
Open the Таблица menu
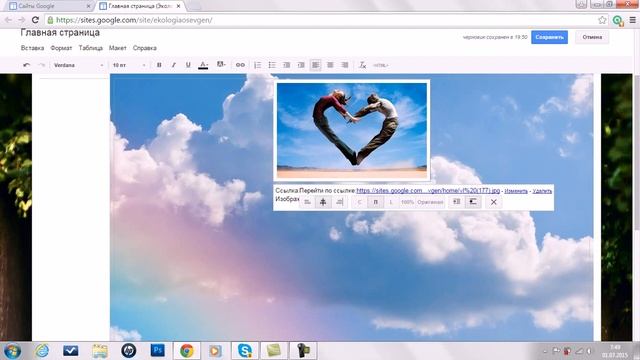91,48
